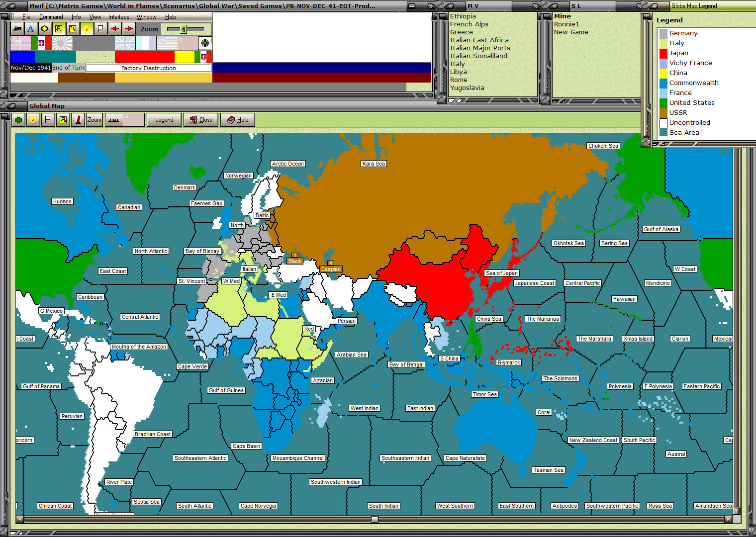Click the North Atlantic label on map
Image resolution: width=756 pixels, height=537 pixels.
coord(151,251)
